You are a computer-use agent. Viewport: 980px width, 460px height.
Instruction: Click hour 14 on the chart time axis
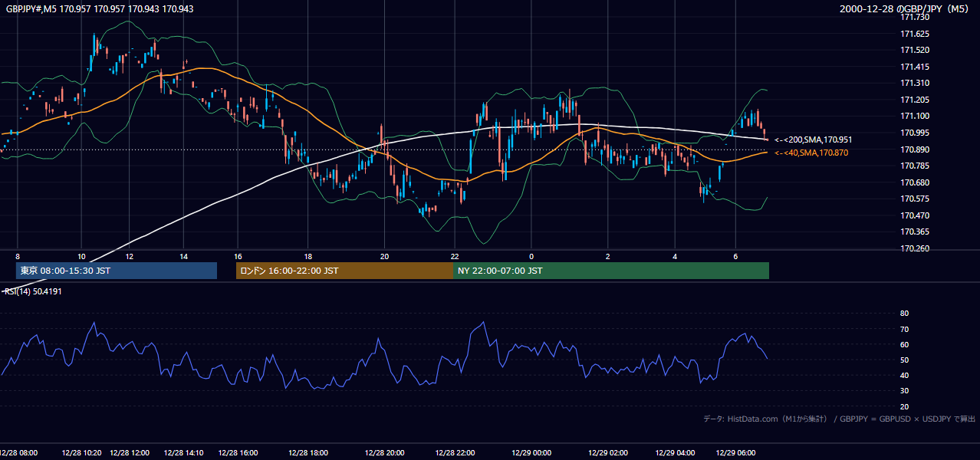coord(183,256)
